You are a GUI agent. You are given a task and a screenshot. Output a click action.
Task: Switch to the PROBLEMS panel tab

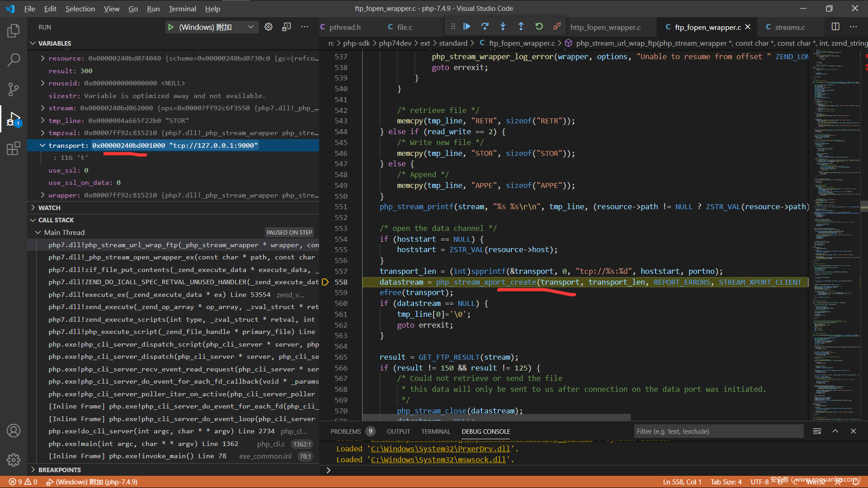[345, 432]
